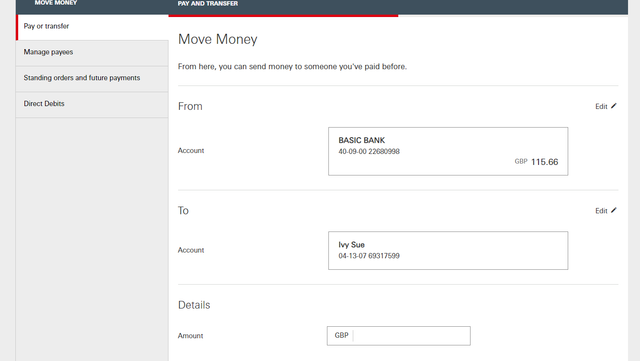Click the From section heading
The width and height of the screenshot is (640, 361).
click(x=190, y=106)
